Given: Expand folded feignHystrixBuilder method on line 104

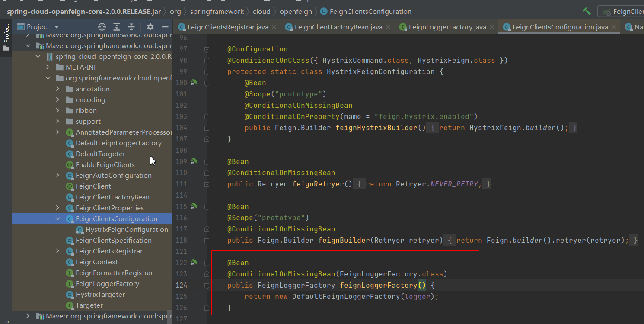Looking at the screenshot, I should [207, 128].
